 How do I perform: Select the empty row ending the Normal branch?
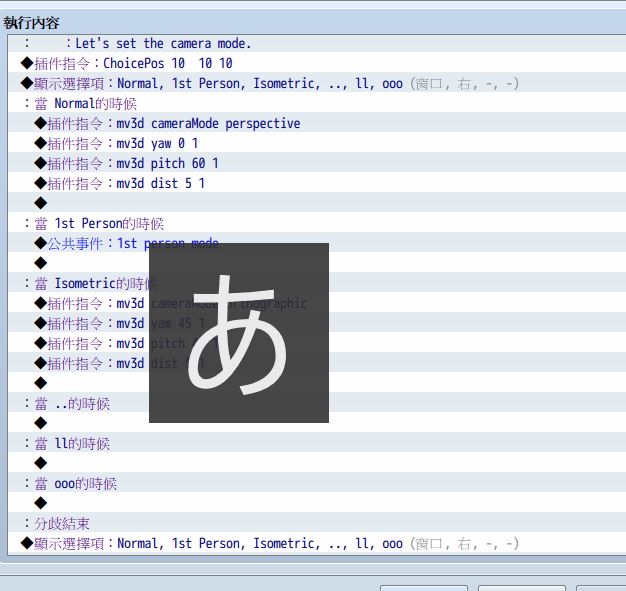[317, 203]
